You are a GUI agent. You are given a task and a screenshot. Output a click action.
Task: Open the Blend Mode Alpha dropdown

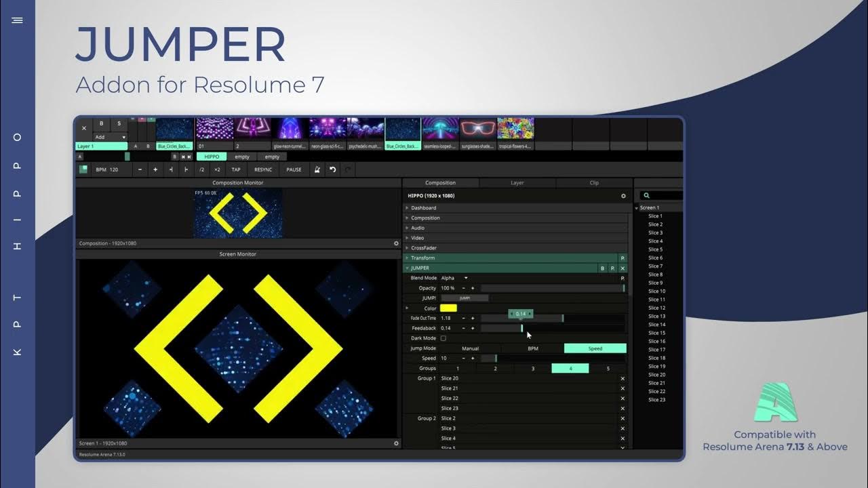click(x=455, y=278)
